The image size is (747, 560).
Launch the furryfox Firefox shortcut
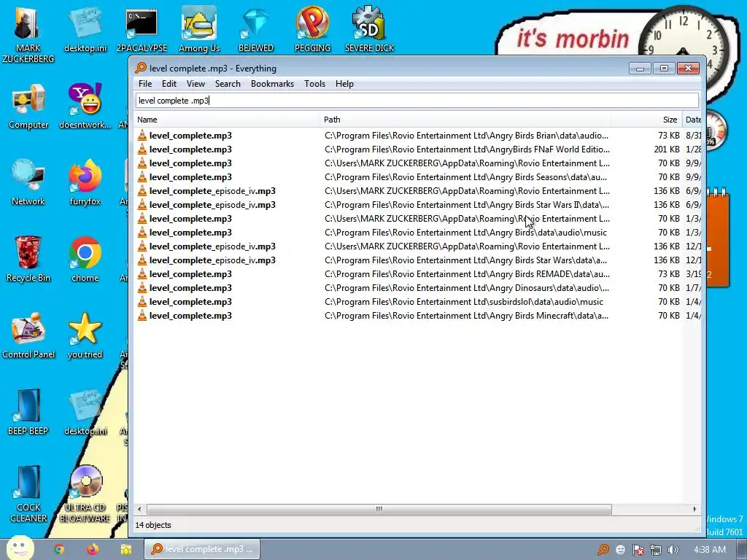(85, 183)
